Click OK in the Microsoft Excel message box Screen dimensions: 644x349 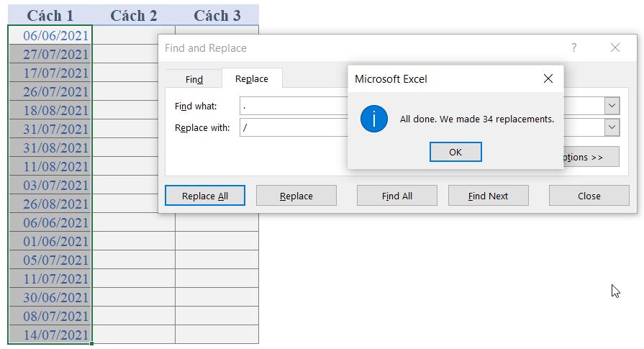tap(455, 152)
